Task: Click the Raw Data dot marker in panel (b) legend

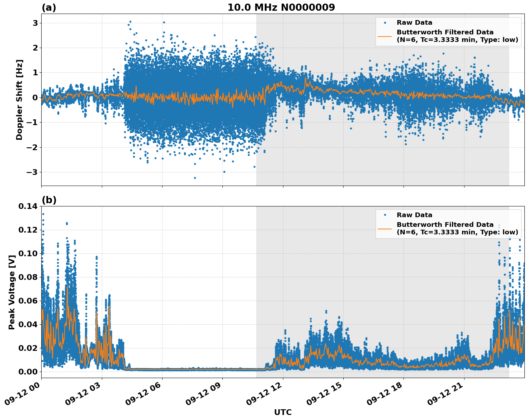Action: point(386,214)
